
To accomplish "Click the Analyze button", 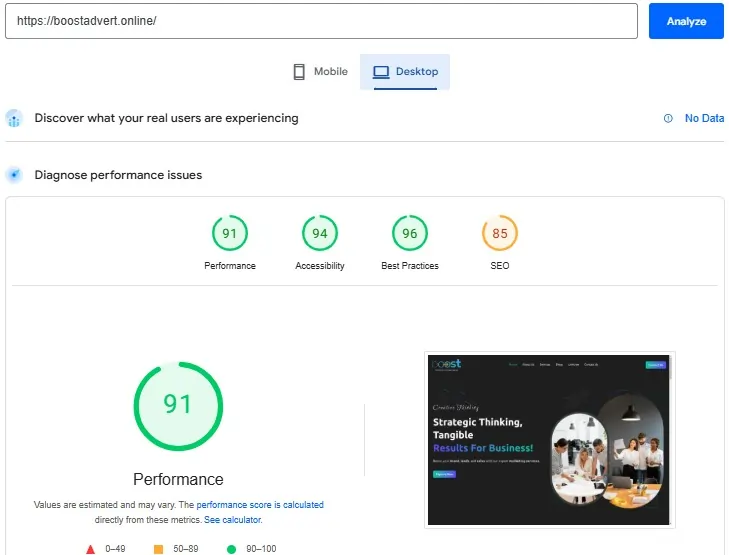I will [x=686, y=21].
